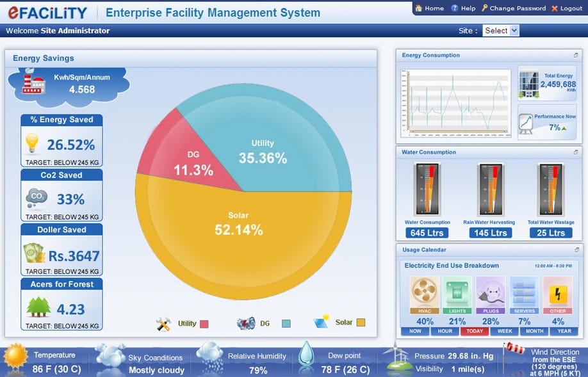588x377 pixels.
Task: Switch to the WEEK tab
Action: click(x=505, y=331)
